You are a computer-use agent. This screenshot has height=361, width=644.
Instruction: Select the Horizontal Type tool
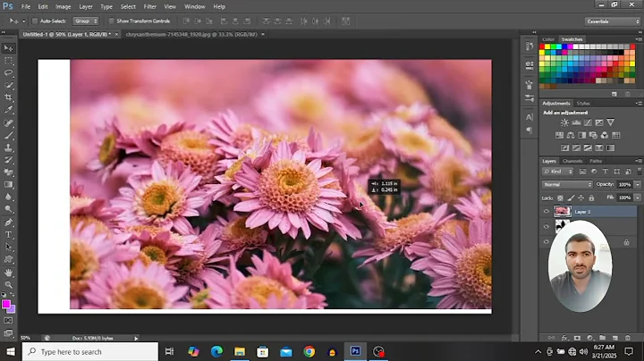8,235
